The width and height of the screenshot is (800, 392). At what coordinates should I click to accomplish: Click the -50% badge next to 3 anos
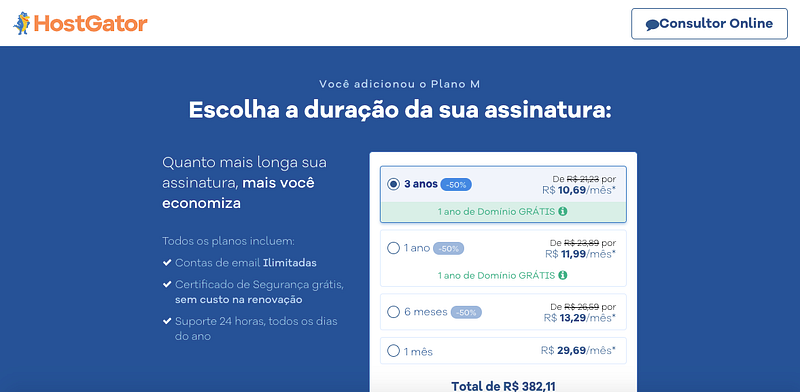pyautogui.click(x=456, y=185)
